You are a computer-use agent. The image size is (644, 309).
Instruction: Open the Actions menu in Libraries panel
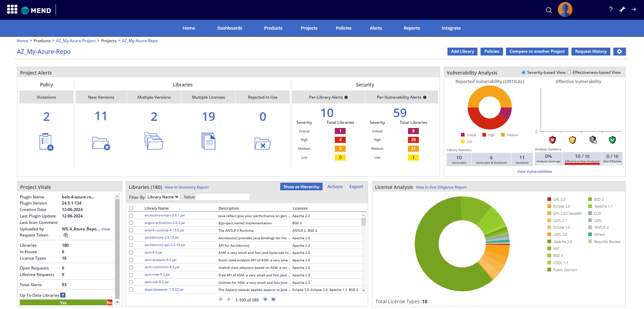pyautogui.click(x=334, y=187)
